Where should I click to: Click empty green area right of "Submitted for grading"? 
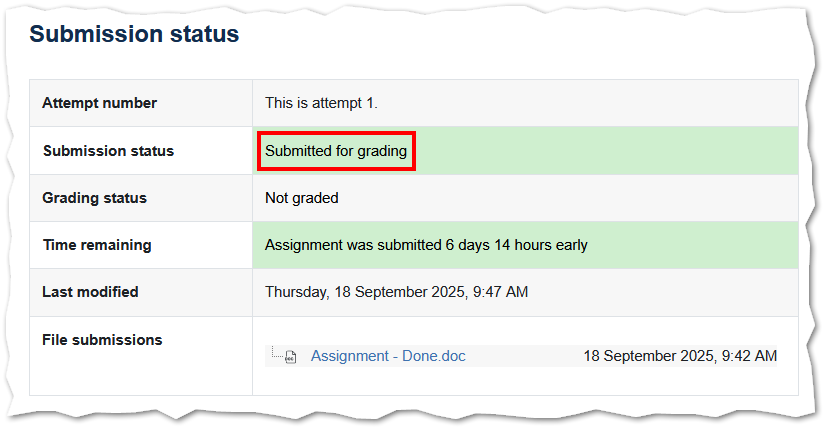point(600,151)
